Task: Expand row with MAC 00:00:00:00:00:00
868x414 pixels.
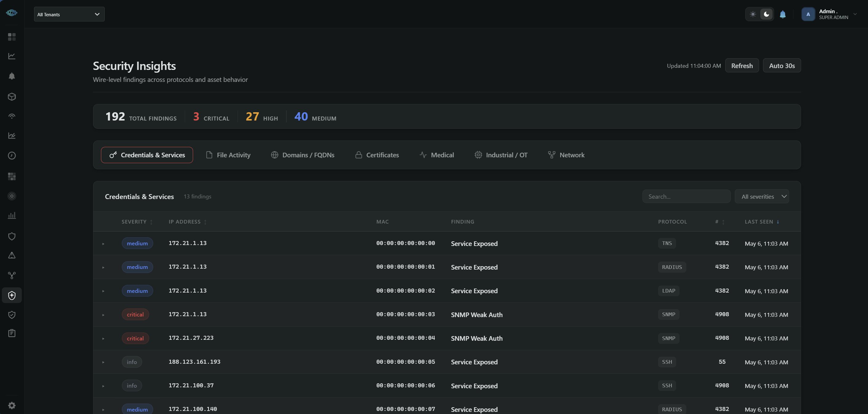Action: tap(103, 243)
